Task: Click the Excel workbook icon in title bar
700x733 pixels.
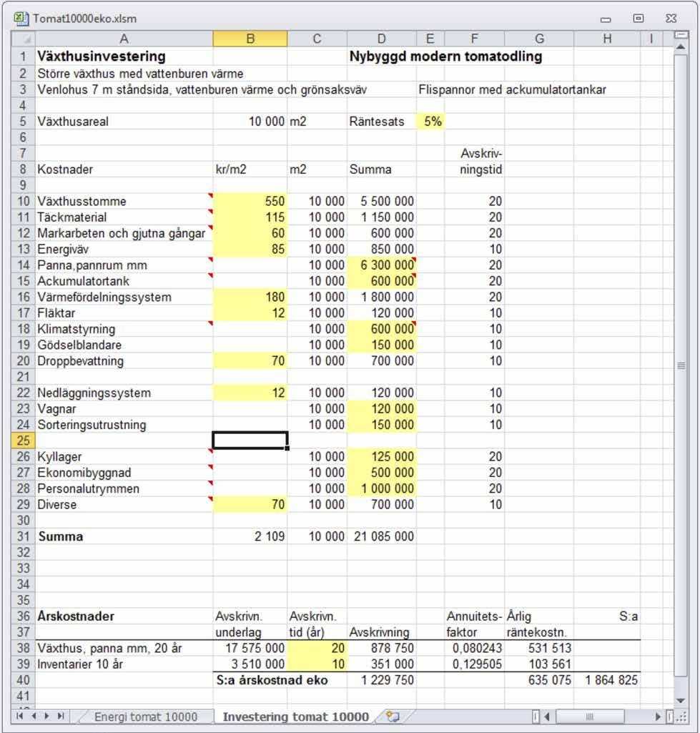Action: tap(20, 18)
